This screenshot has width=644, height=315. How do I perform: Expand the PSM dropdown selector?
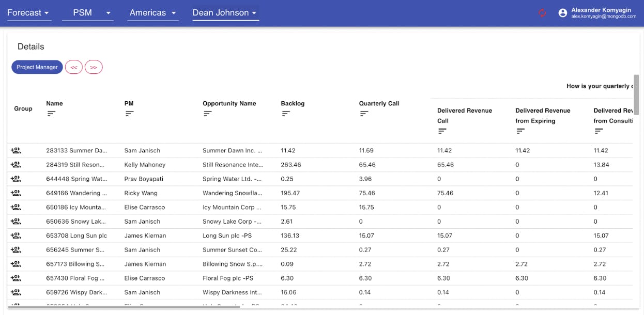point(87,13)
